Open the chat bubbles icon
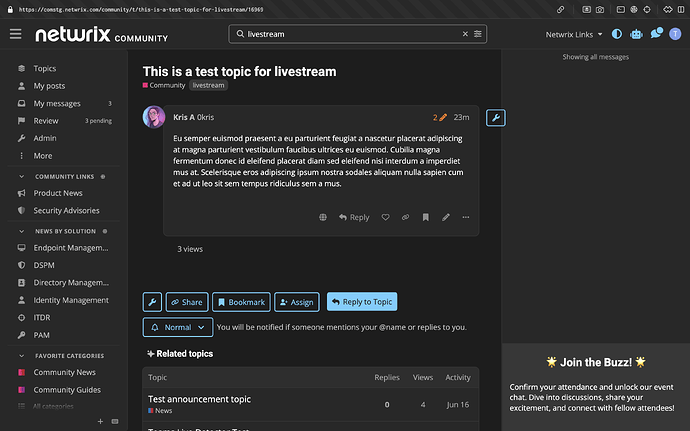 656,33
